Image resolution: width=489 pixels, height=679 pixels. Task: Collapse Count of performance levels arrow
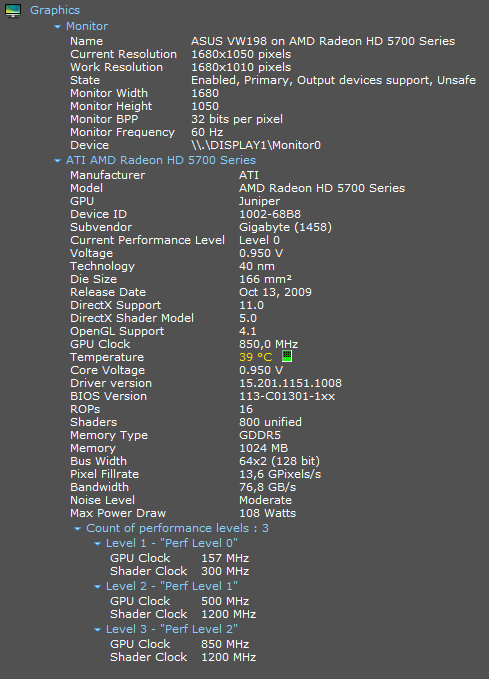[x=78, y=529]
